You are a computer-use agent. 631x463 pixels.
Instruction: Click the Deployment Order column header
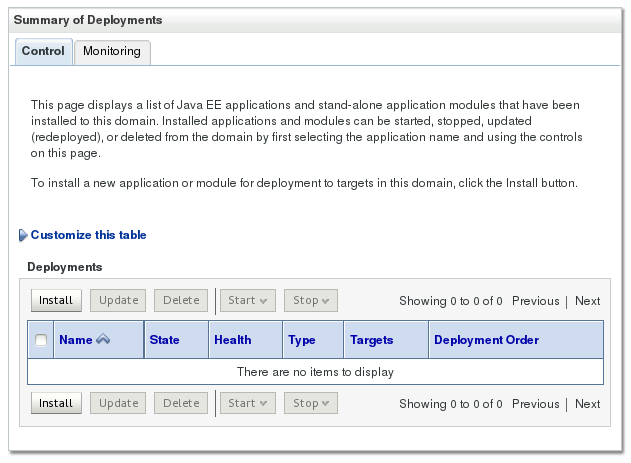486,340
